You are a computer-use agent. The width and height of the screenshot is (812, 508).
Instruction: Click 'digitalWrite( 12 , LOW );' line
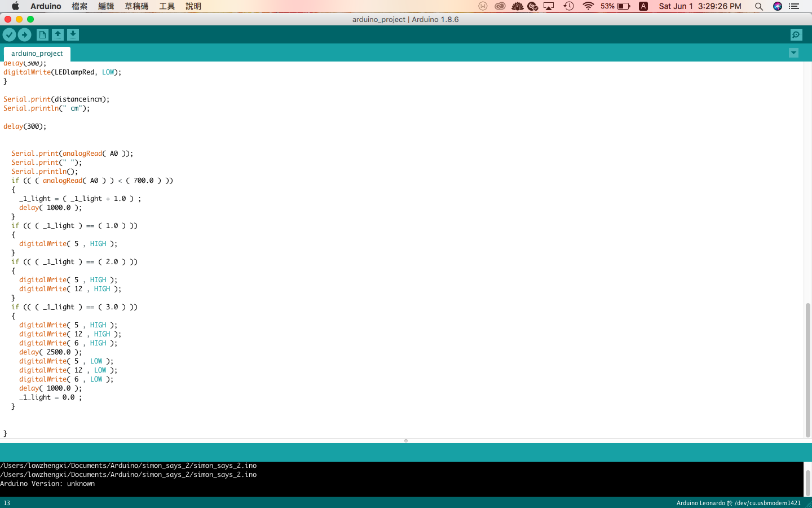tap(68, 370)
